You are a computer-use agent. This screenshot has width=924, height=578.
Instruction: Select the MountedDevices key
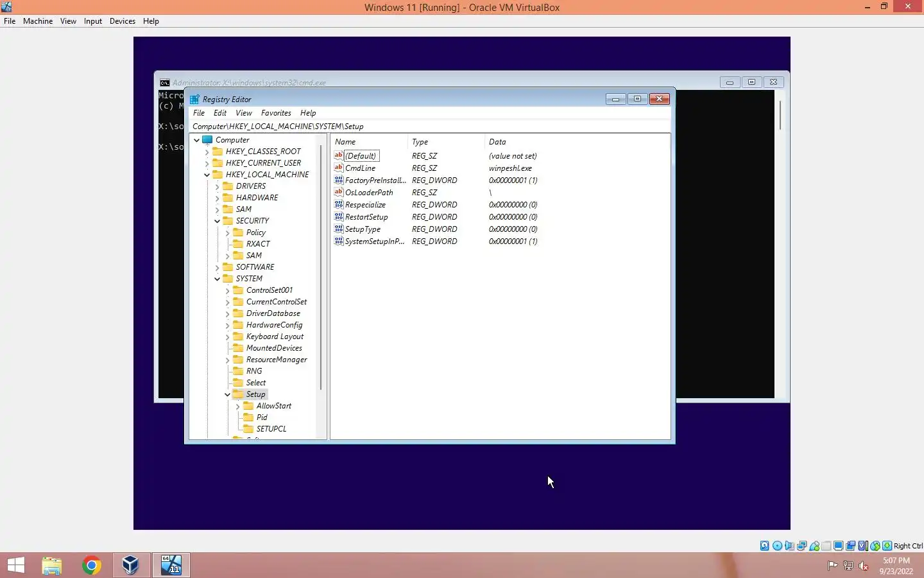click(274, 348)
